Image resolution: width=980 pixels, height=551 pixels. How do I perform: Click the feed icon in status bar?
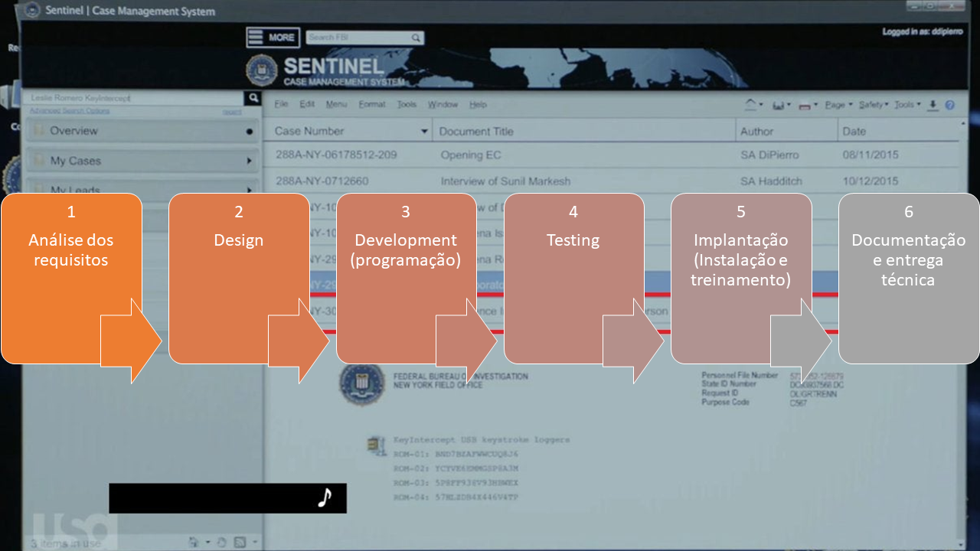(x=240, y=543)
